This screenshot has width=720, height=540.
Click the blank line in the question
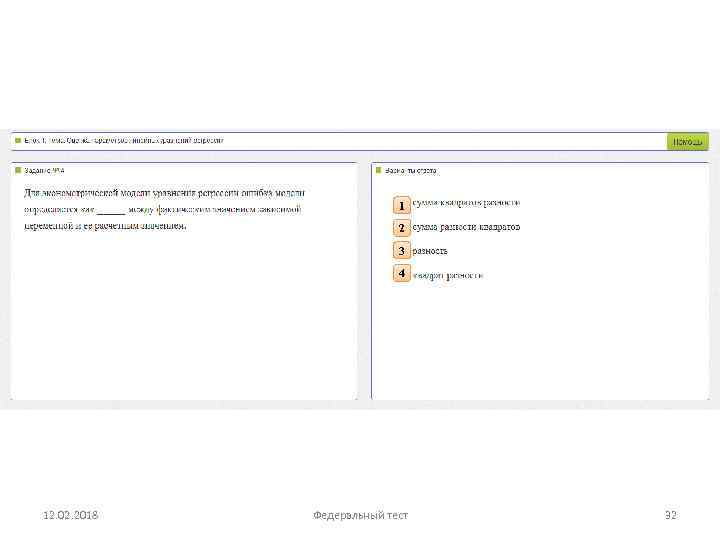pyautogui.click(x=111, y=212)
